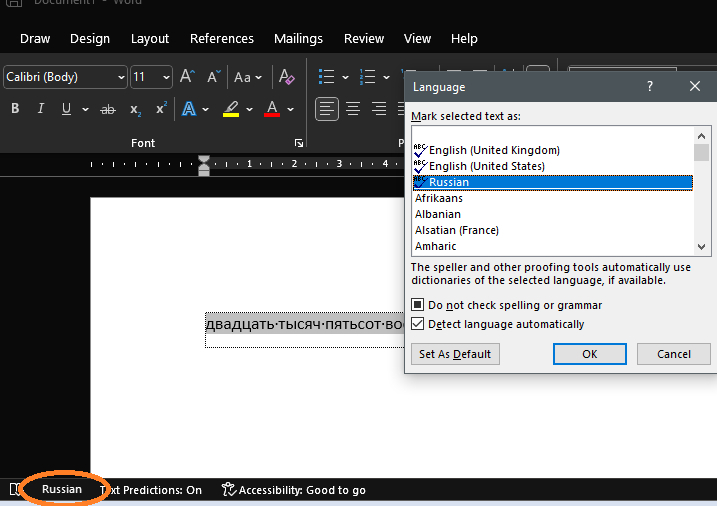
Task: Increase font size with grow icon
Action: point(187,77)
